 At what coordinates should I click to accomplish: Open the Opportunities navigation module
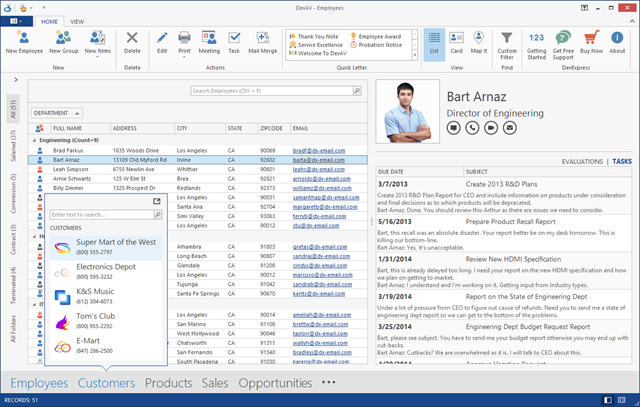[x=275, y=383]
